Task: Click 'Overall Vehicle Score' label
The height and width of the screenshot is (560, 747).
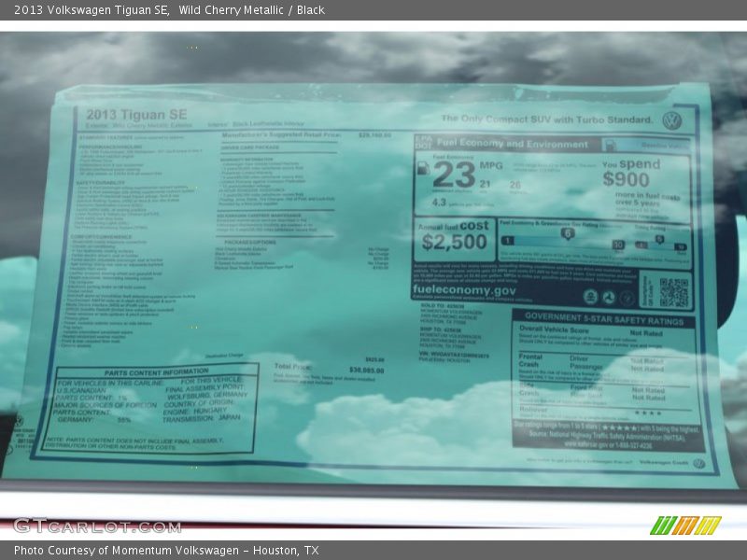Action: click(x=554, y=329)
